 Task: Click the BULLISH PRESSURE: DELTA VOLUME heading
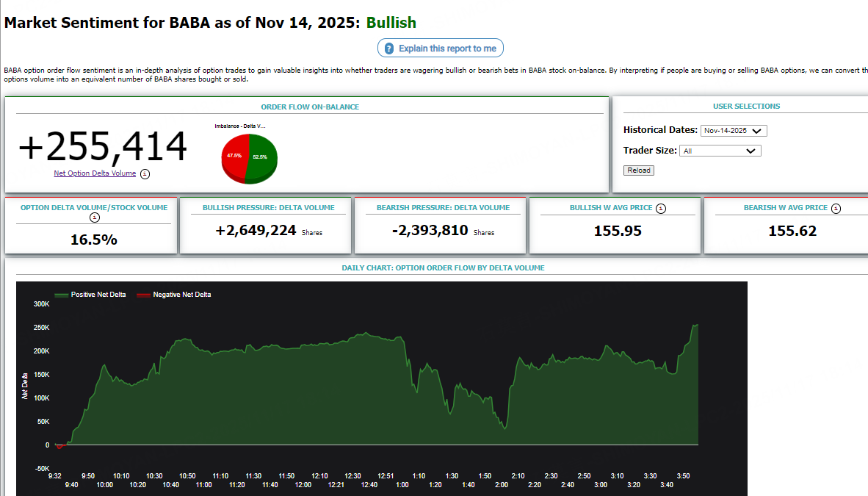269,208
